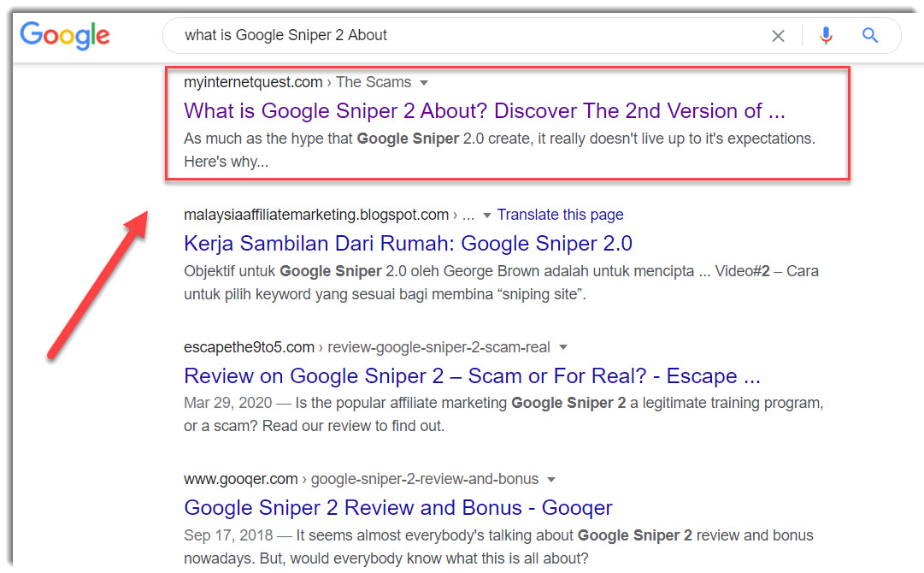Open 'Review on Google Sniper 2 – Scam' result

point(472,375)
